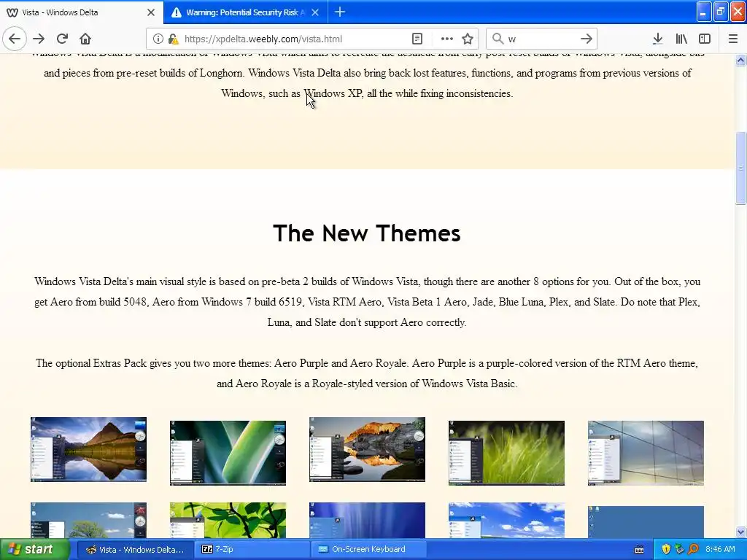Open glass building theme thumbnail

(646, 453)
